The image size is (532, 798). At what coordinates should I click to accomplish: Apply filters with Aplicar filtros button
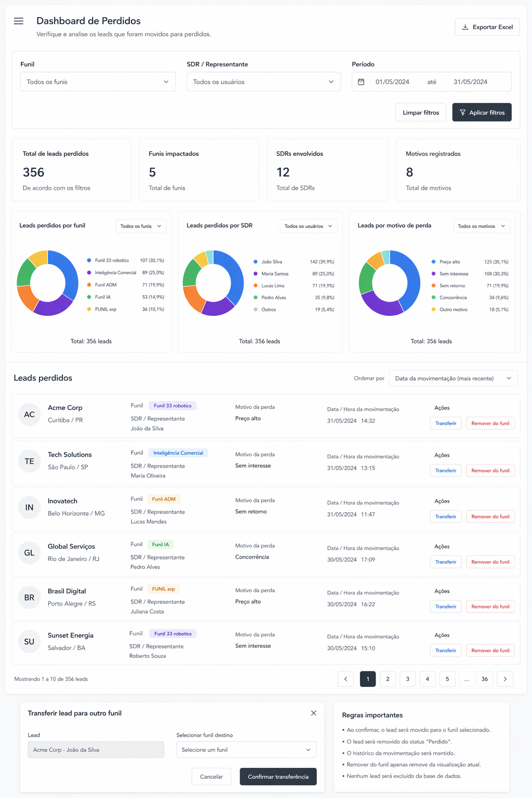tap(482, 113)
